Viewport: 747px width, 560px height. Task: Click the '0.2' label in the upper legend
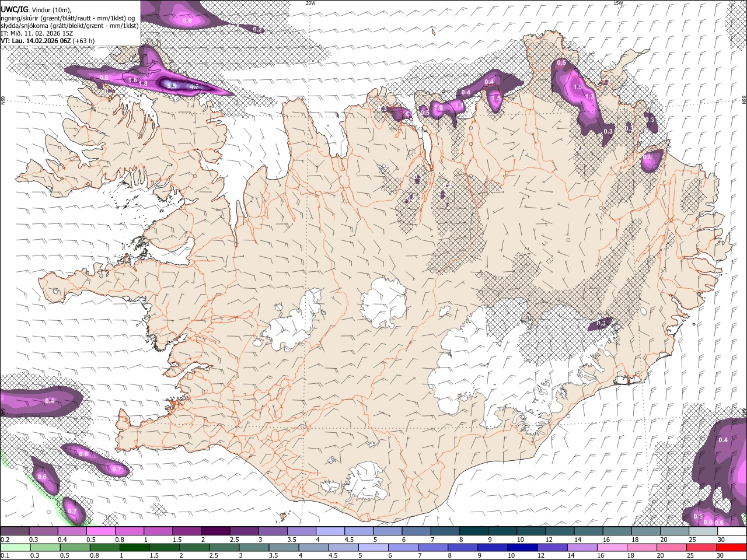(x=5, y=540)
